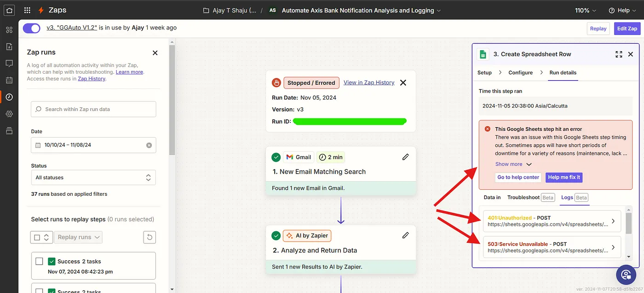Open the date range picker 10/10/24 – 11/08/24

93,145
